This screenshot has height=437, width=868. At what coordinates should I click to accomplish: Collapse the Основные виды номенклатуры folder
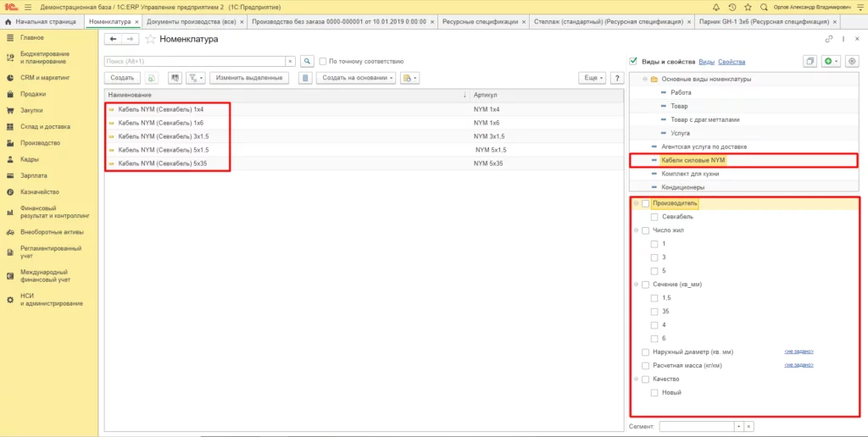[643, 79]
